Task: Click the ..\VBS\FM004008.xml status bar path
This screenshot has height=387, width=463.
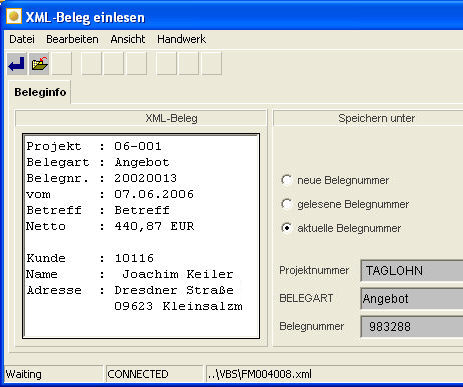Action: [259, 374]
